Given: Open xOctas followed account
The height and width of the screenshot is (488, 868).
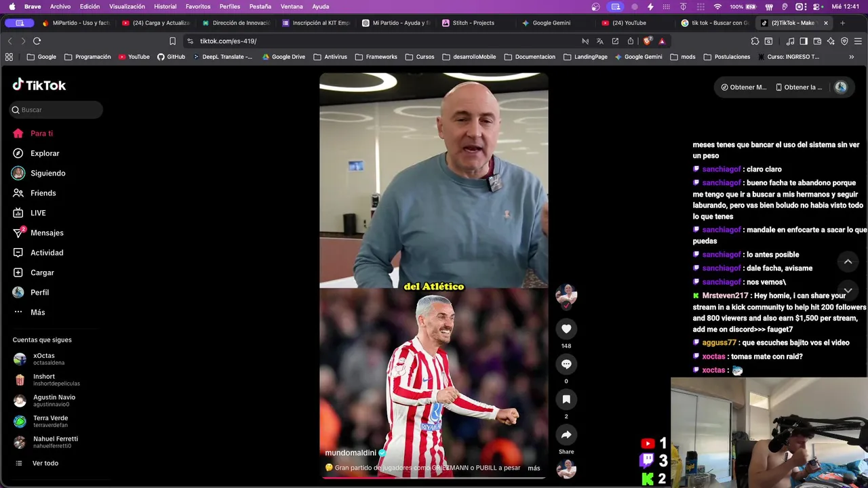Looking at the screenshot, I should click(x=44, y=359).
